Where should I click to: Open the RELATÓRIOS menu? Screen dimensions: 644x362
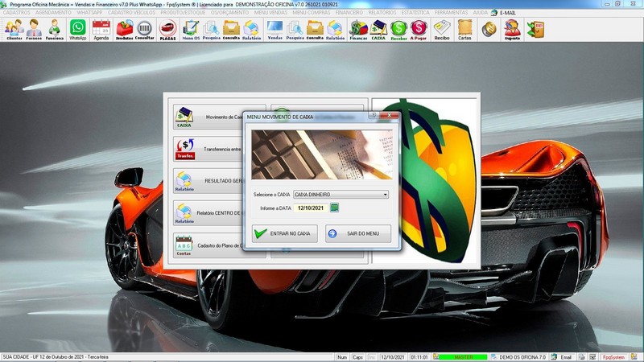[x=384, y=13]
